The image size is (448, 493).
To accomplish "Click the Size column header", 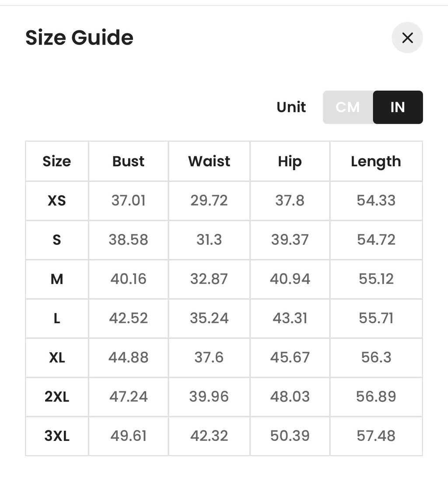I will click(56, 161).
